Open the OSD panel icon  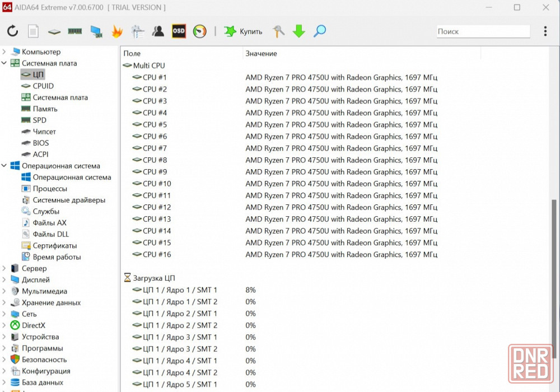point(179,31)
